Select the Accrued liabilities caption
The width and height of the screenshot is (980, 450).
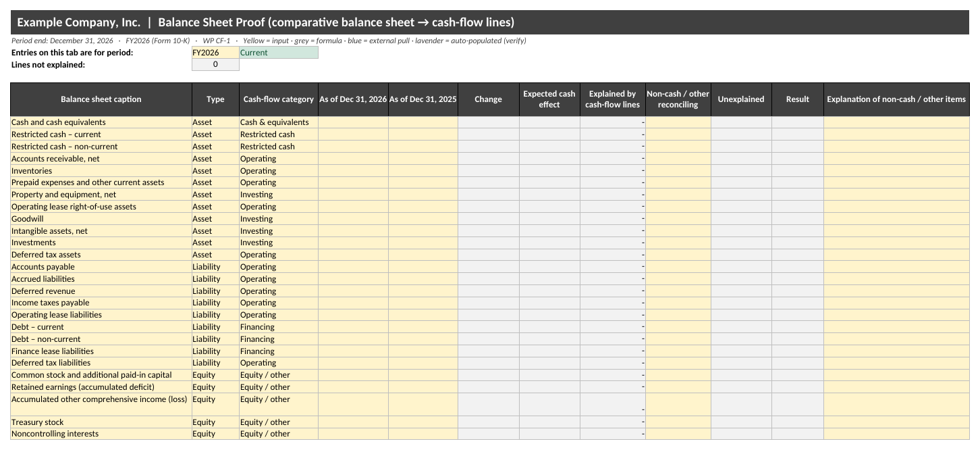point(101,279)
